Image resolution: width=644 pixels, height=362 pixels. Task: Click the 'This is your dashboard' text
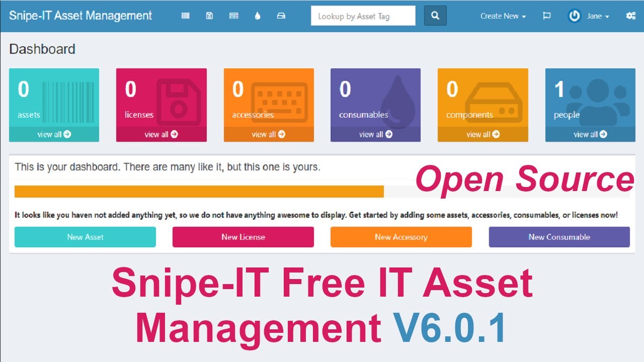168,167
